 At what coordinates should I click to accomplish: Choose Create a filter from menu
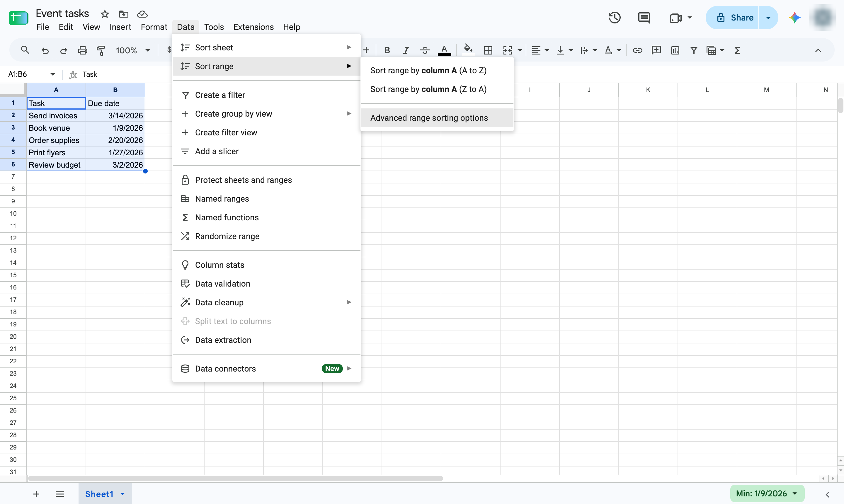[x=266, y=95]
